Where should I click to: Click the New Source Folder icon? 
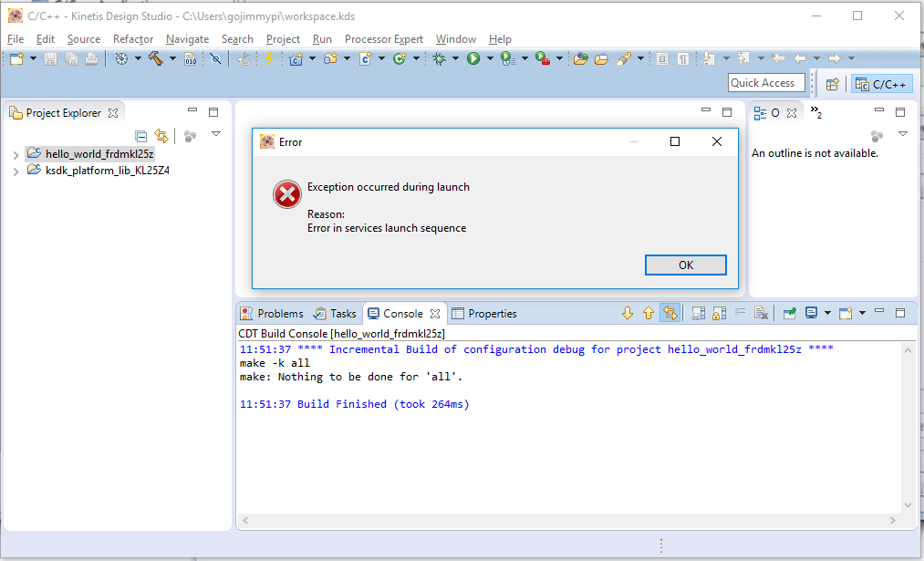click(x=330, y=58)
